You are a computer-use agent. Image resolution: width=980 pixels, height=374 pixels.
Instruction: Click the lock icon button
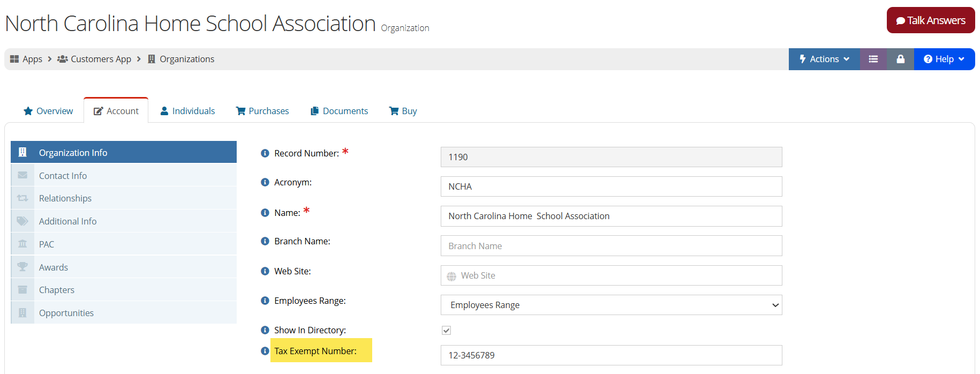901,59
